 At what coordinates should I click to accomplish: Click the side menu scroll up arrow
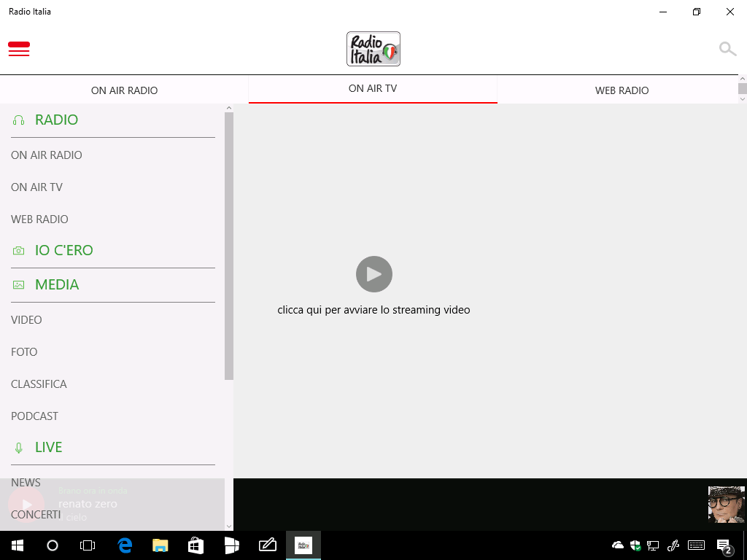click(229, 108)
